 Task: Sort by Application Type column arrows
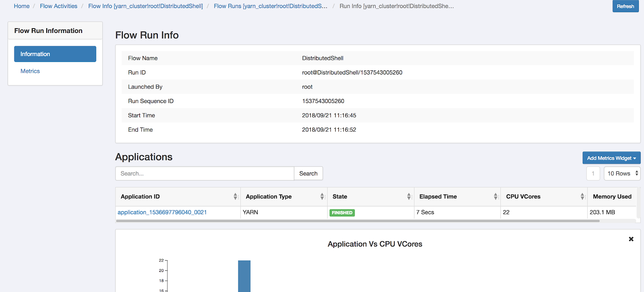(x=322, y=197)
